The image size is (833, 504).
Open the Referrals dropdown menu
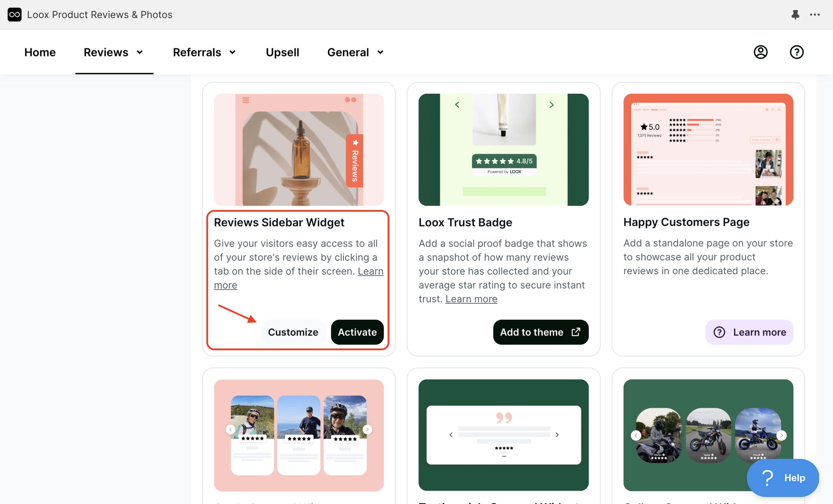click(x=232, y=52)
